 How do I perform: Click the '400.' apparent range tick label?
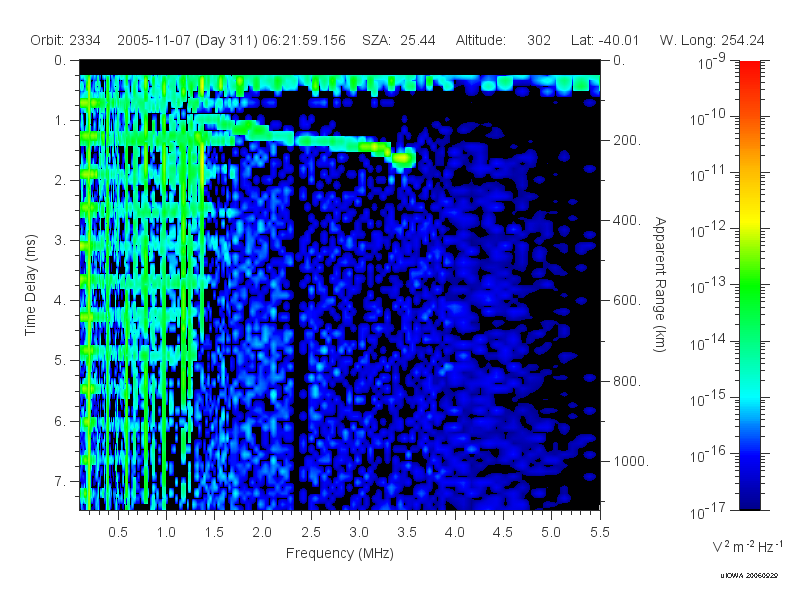(x=627, y=220)
